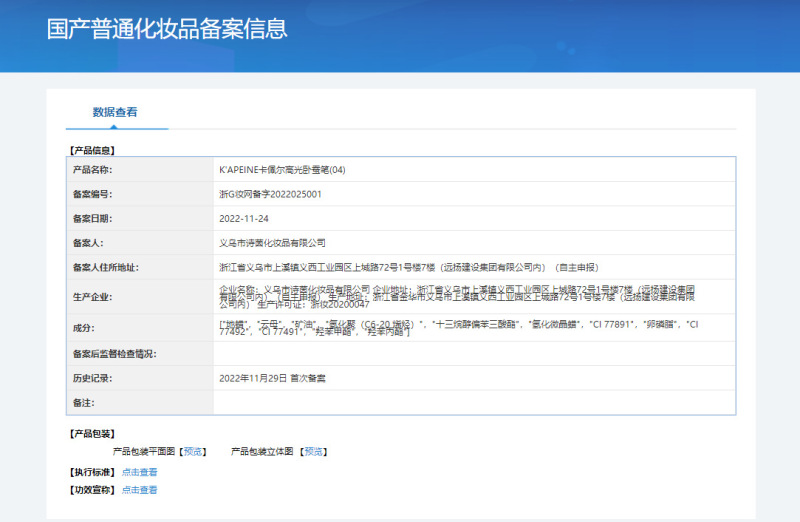
Task: Click the product name K'APEINE value
Action: 282,170
